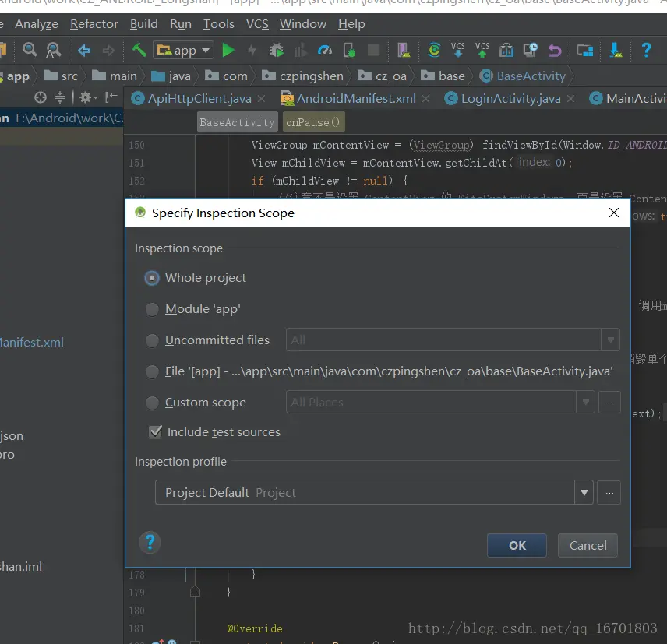Switch to LoginActivity.java tab

pos(510,99)
